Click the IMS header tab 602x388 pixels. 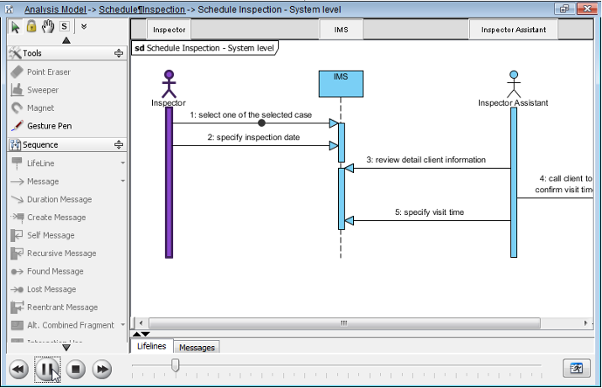tap(341, 30)
